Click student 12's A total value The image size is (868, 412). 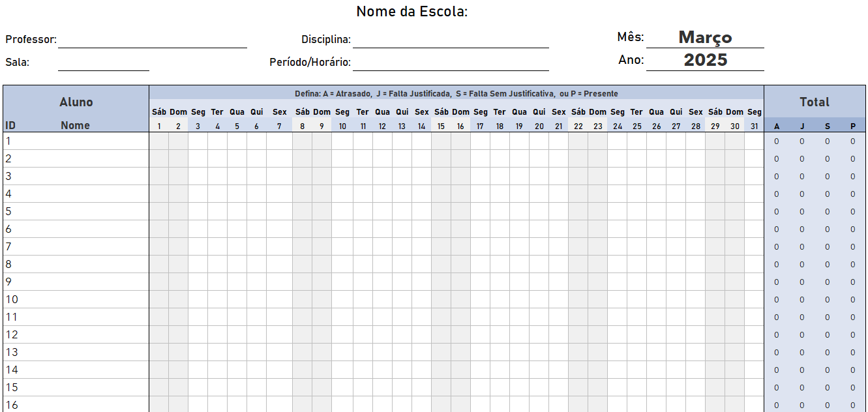pos(776,334)
